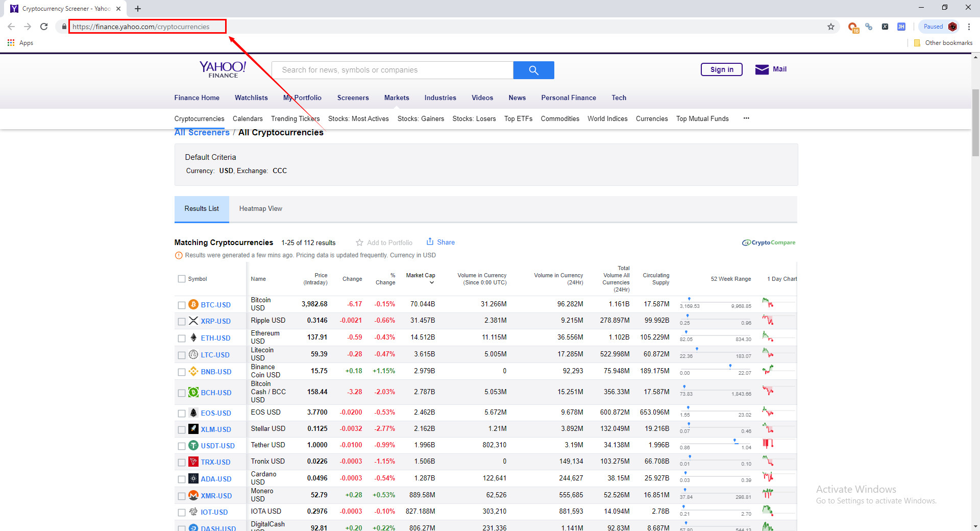Open the Other bookmarks folder
The width and height of the screenshot is (980, 531).
pyautogui.click(x=944, y=43)
